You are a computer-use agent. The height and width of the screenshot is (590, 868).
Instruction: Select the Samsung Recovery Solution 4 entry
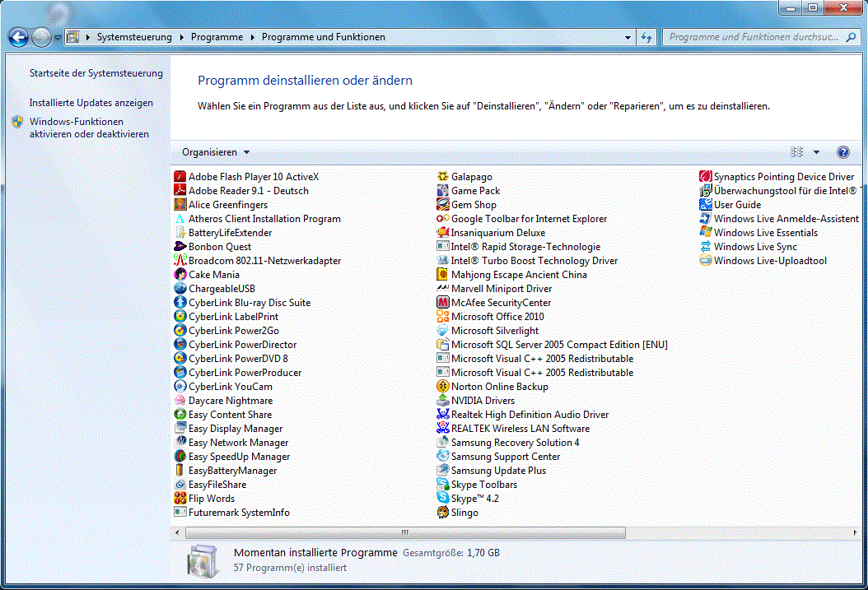tap(507, 443)
